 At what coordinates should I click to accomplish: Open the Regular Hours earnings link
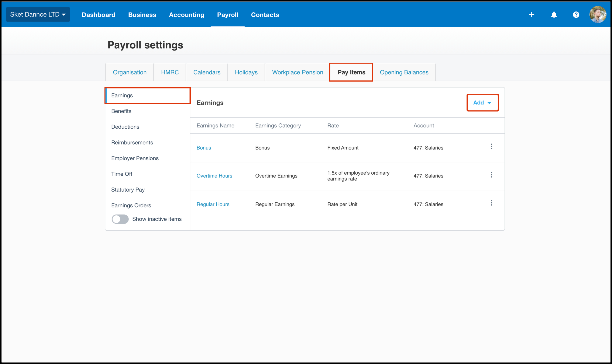coord(213,204)
